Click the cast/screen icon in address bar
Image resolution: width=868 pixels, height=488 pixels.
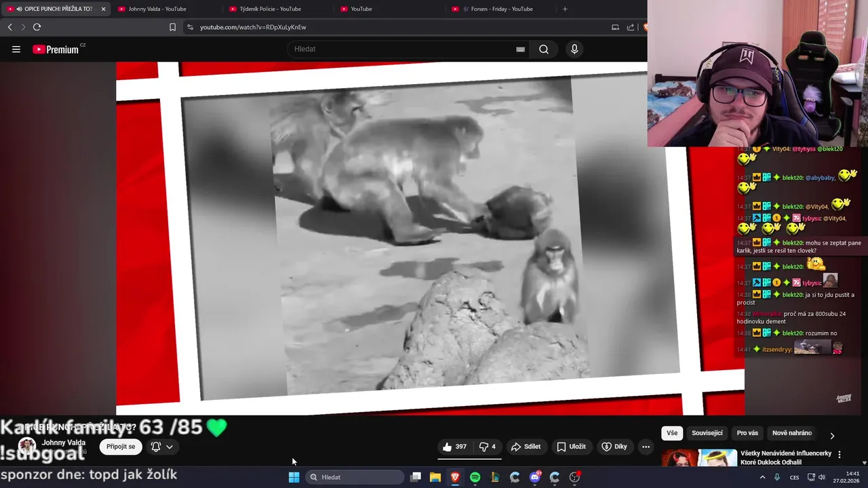pyautogui.click(x=615, y=27)
